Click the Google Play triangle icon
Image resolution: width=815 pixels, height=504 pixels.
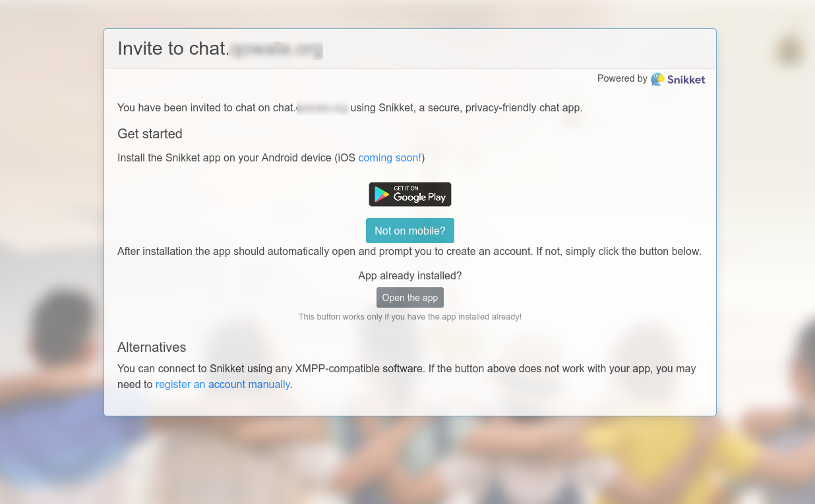click(x=382, y=194)
